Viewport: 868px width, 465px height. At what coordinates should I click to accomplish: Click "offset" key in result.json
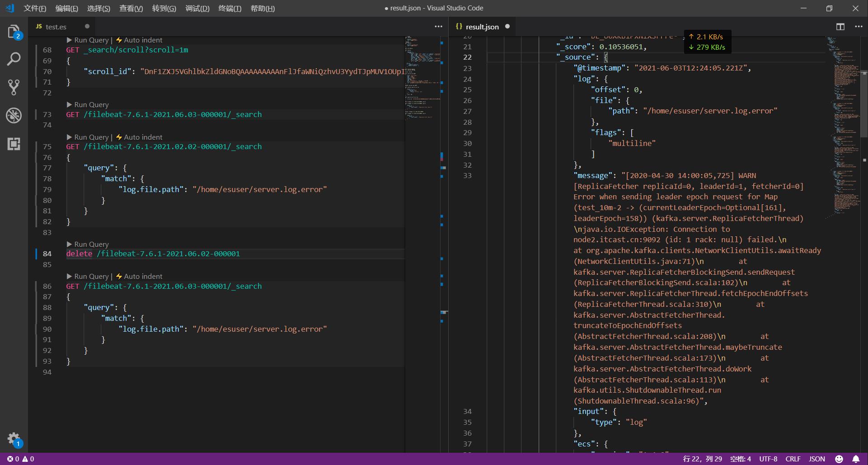tap(608, 89)
